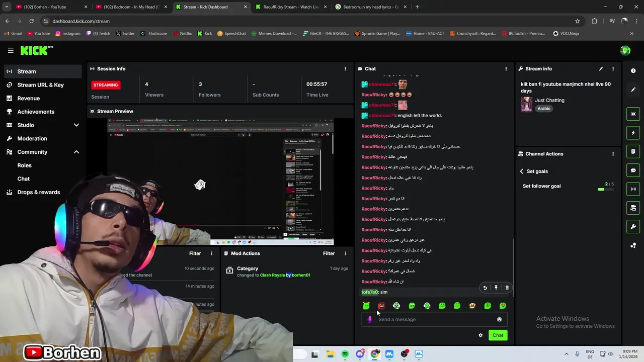Screen dimensions: 644x362
Task: Open the hamburger menu beside Kick logo
Action: coord(11,50)
